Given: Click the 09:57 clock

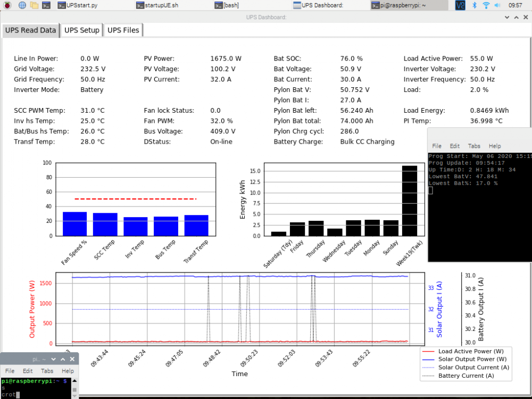Looking at the screenshot, I should [516, 5].
